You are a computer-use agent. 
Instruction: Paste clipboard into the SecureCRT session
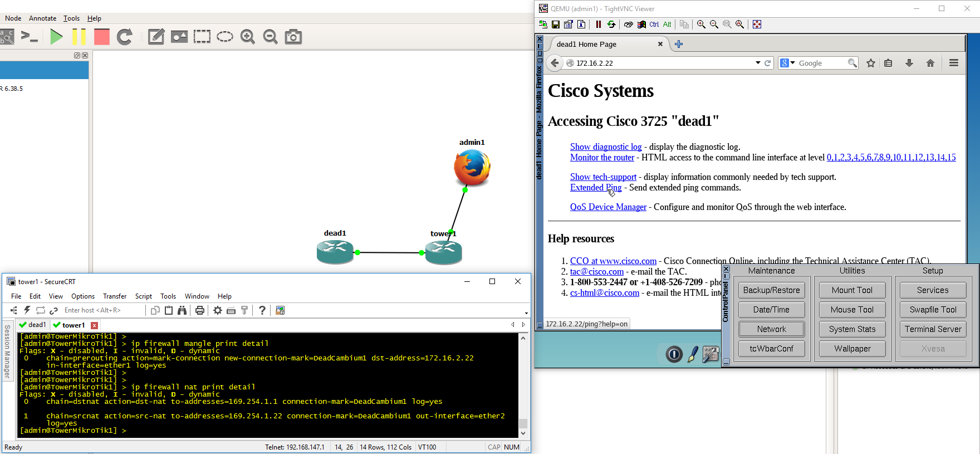(x=169, y=310)
